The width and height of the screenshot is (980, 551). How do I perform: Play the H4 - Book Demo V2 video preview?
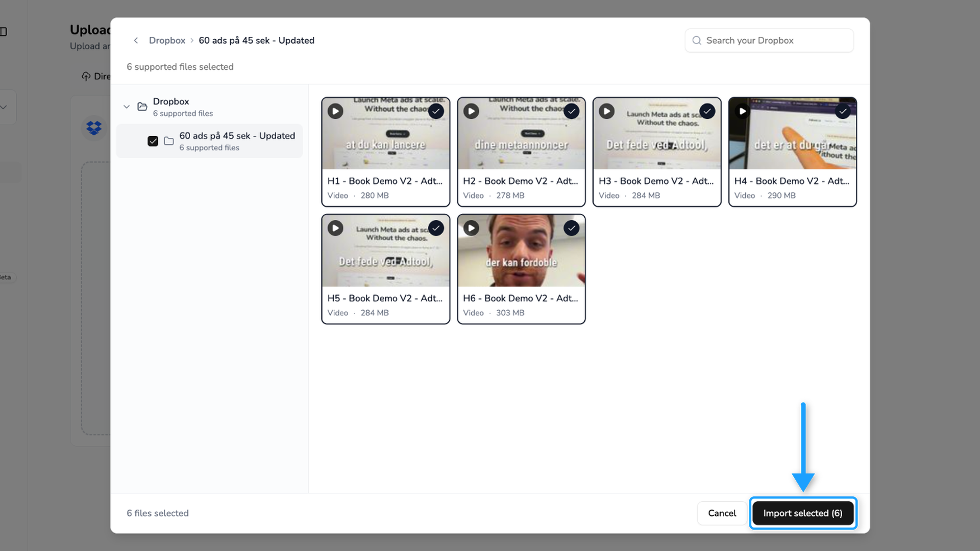coord(743,111)
